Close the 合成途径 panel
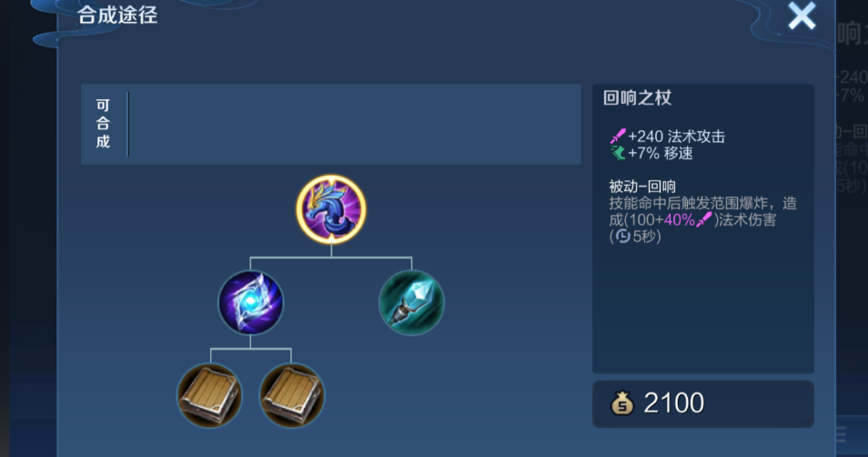 tap(802, 15)
